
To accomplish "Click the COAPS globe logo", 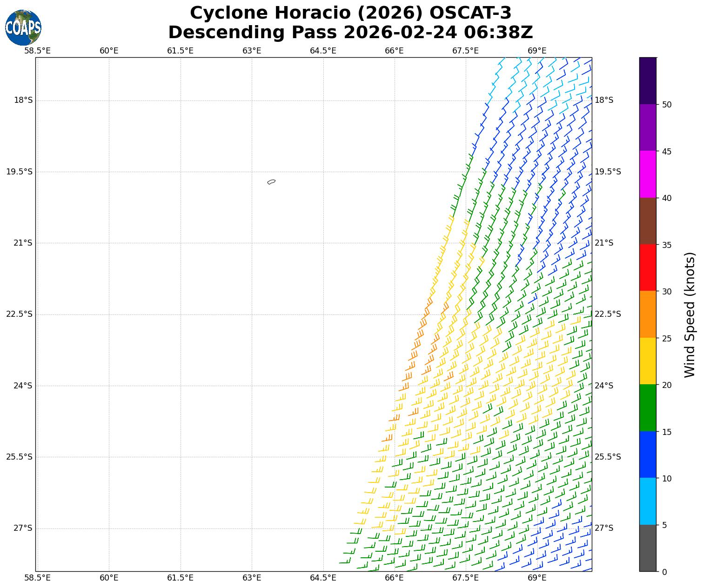I will click(23, 27).
